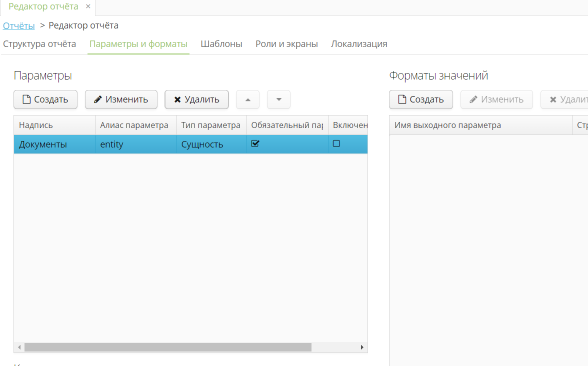The height and width of the screenshot is (366, 588).
Task: Switch to the Шаблоны tab
Action: pyautogui.click(x=221, y=44)
